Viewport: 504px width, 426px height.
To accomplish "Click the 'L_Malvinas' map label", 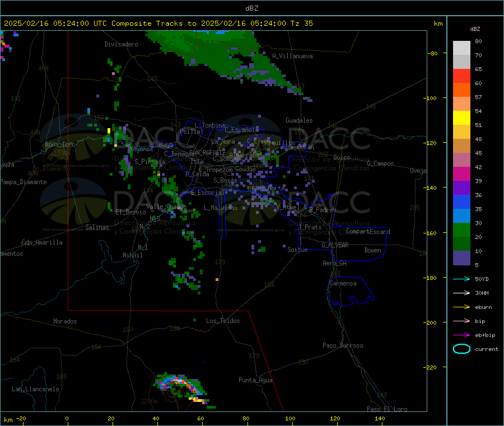I will [221, 208].
